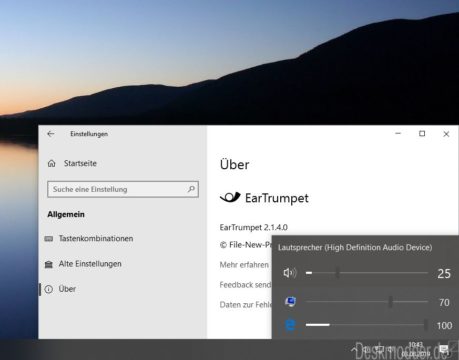Mute the Lautsprecher speaker icon

[x=289, y=273]
